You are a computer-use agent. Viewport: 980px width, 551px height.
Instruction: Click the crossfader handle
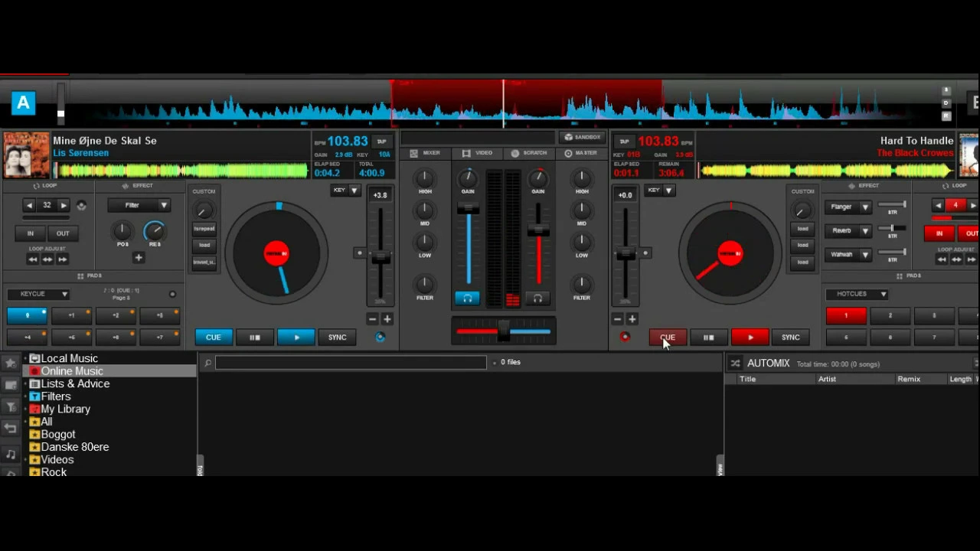click(x=504, y=331)
